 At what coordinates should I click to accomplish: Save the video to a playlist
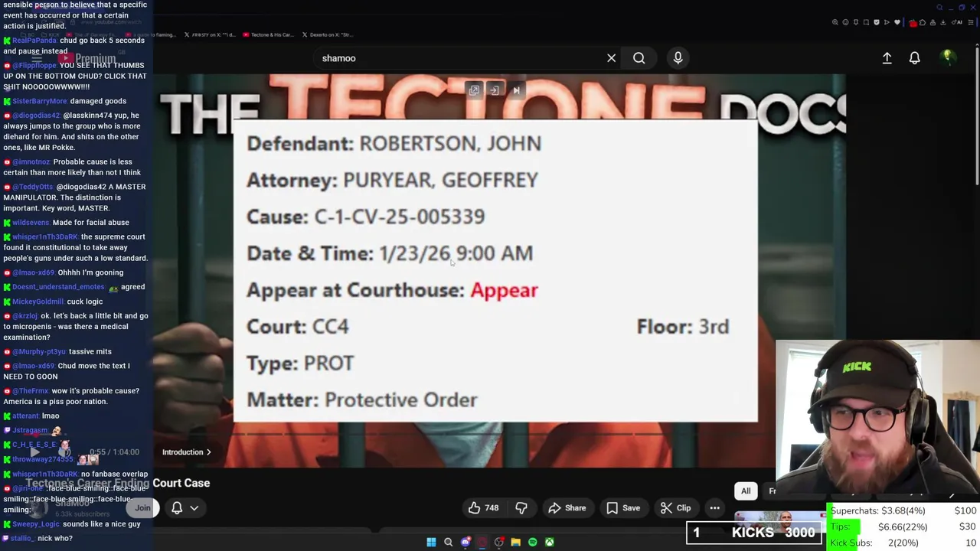click(x=622, y=507)
